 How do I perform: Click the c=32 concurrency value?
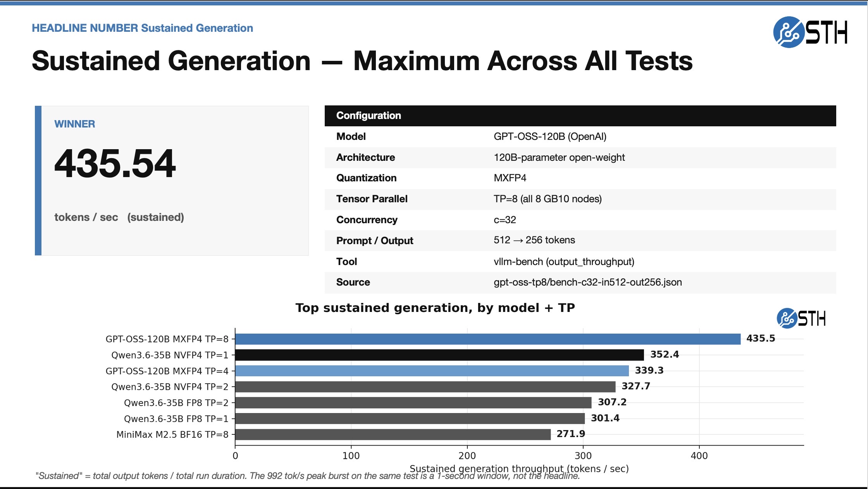505,220
